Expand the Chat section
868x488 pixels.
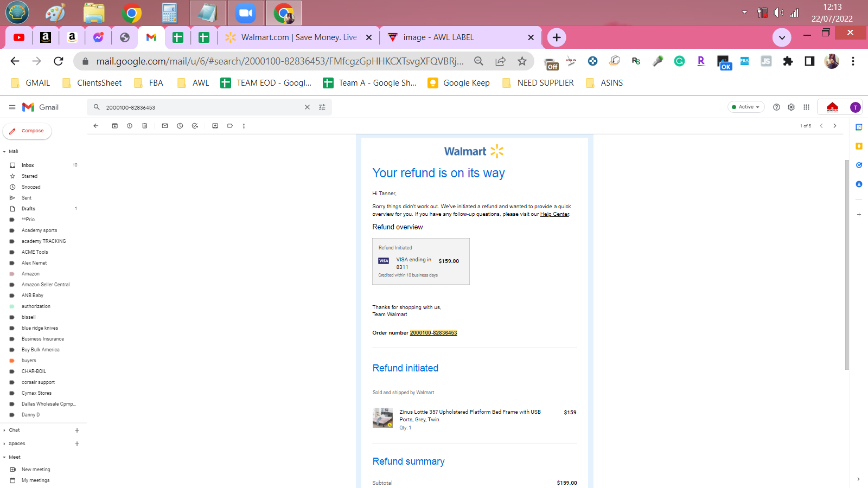point(4,431)
